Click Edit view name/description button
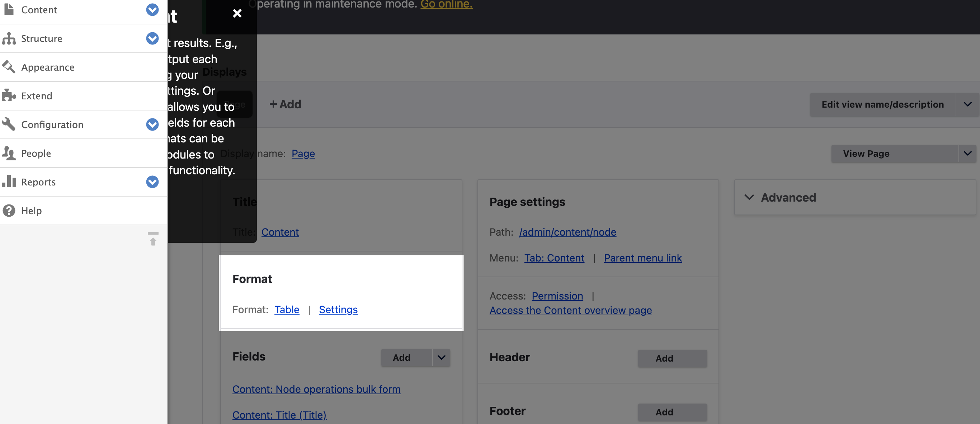Screen dimensions: 980x424 point(882,105)
